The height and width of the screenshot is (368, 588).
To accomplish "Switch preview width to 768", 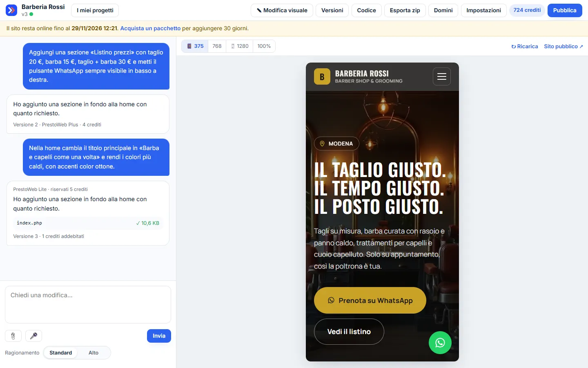I will tap(217, 46).
